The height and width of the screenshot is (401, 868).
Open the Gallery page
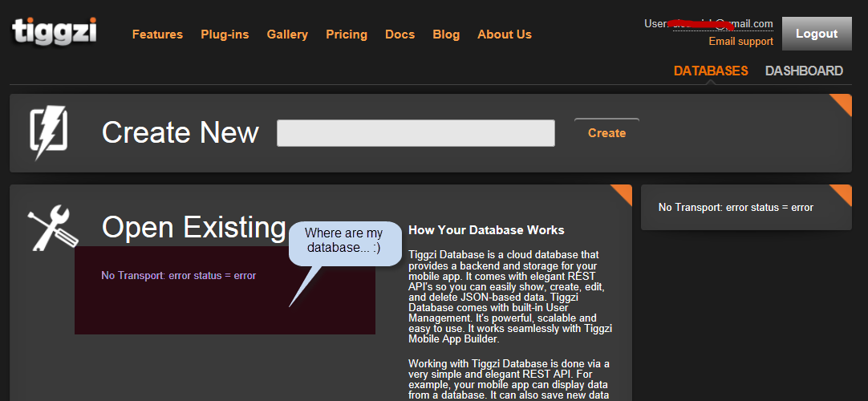(x=287, y=34)
